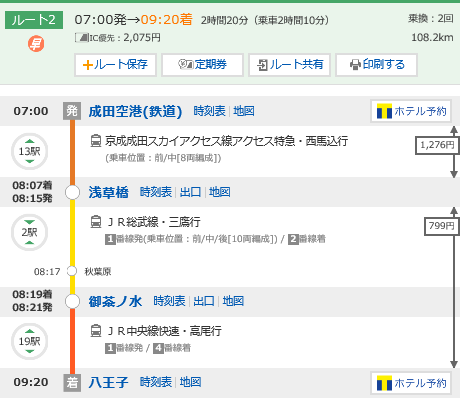Click ＪＲ中央線快速・高尾行 text
Viewport: 466px width, 399px height.
tap(164, 331)
